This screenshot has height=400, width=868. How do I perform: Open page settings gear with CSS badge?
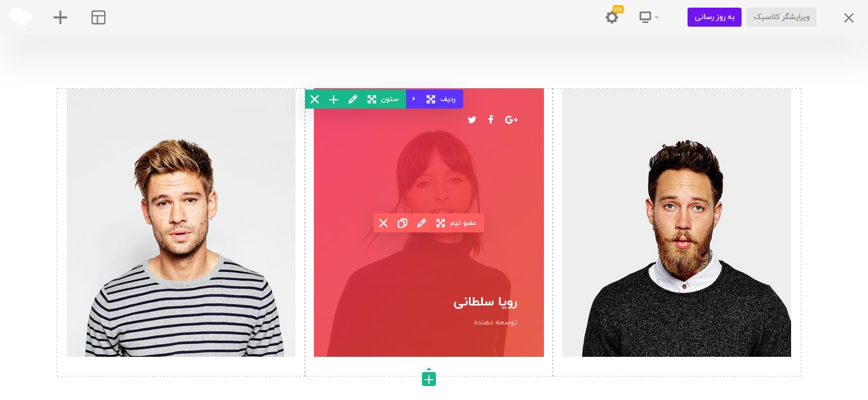pos(612,17)
